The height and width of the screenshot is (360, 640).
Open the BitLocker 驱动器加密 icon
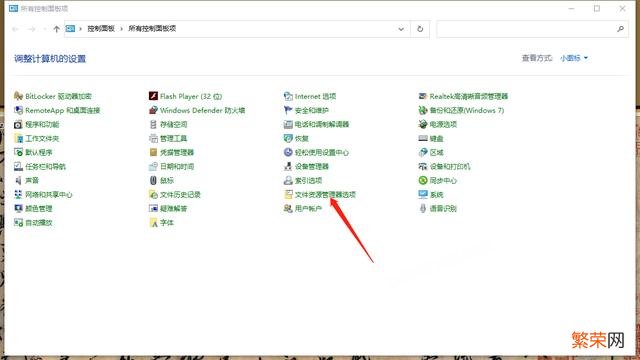[18, 96]
